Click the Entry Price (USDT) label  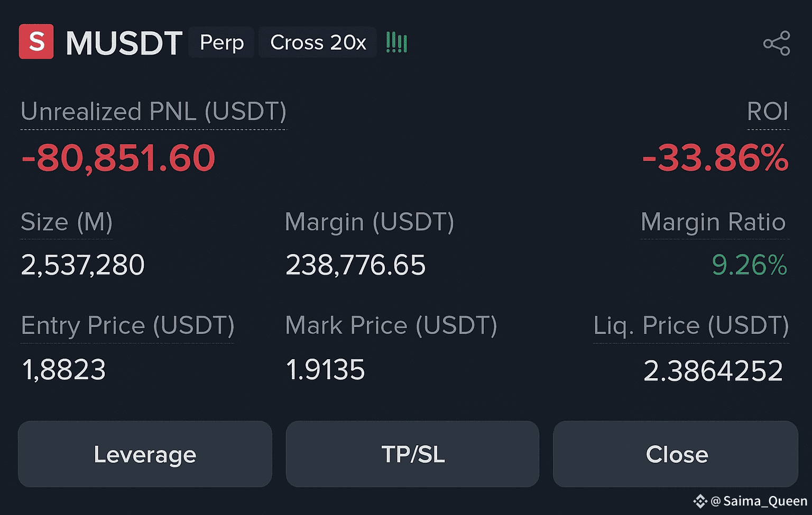pyautogui.click(x=127, y=325)
